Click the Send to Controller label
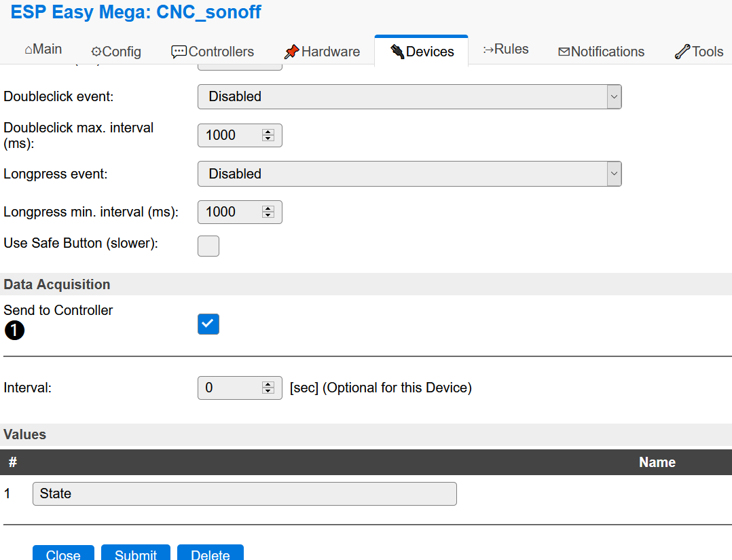 58,310
